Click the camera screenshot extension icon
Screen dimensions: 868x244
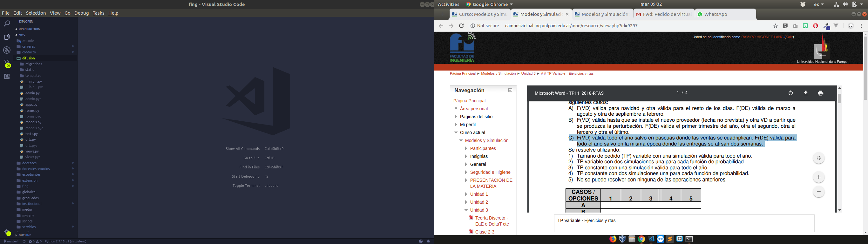pos(795,26)
